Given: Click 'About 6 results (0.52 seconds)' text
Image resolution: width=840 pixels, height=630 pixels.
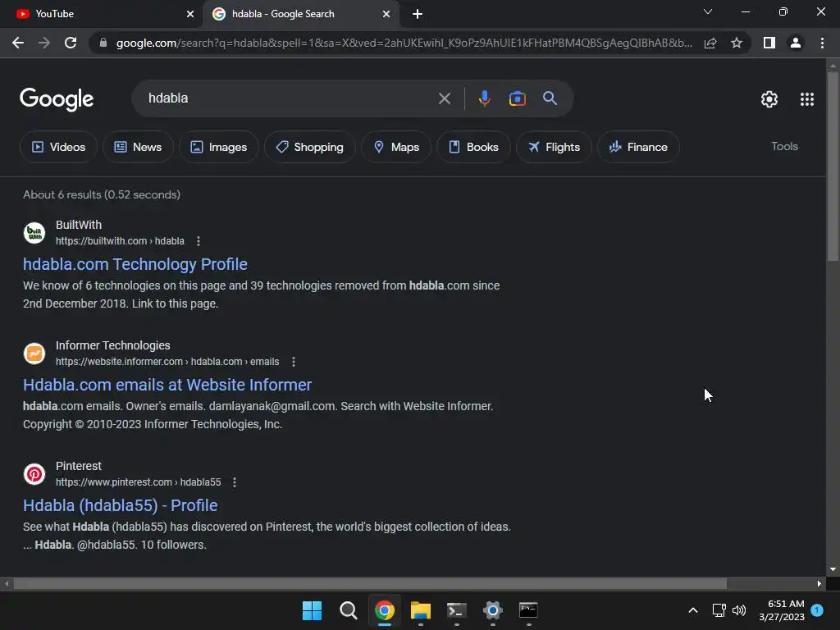Looking at the screenshot, I should (102, 194).
